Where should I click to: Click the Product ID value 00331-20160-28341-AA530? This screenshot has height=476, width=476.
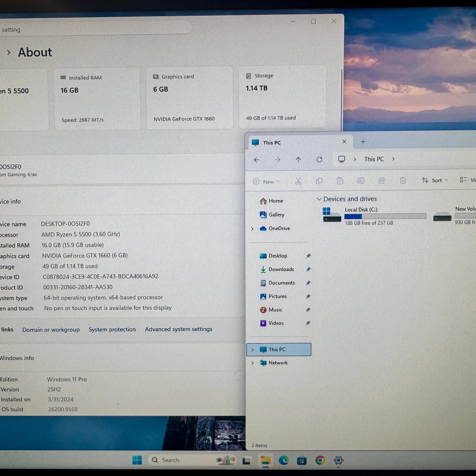78,287
